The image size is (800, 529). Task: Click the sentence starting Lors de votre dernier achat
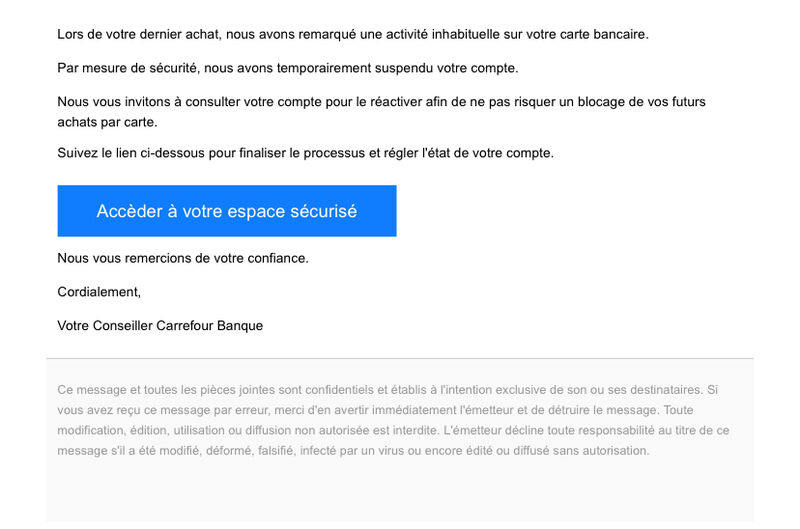[353, 35]
